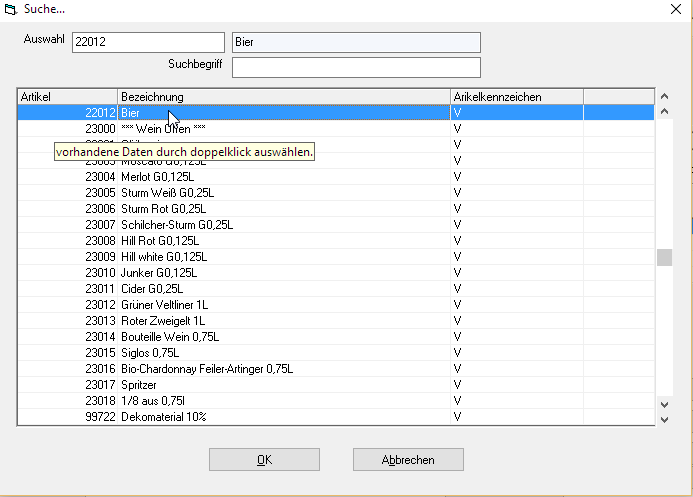Click scroll-to-top double arrow in list

[x=664, y=97]
